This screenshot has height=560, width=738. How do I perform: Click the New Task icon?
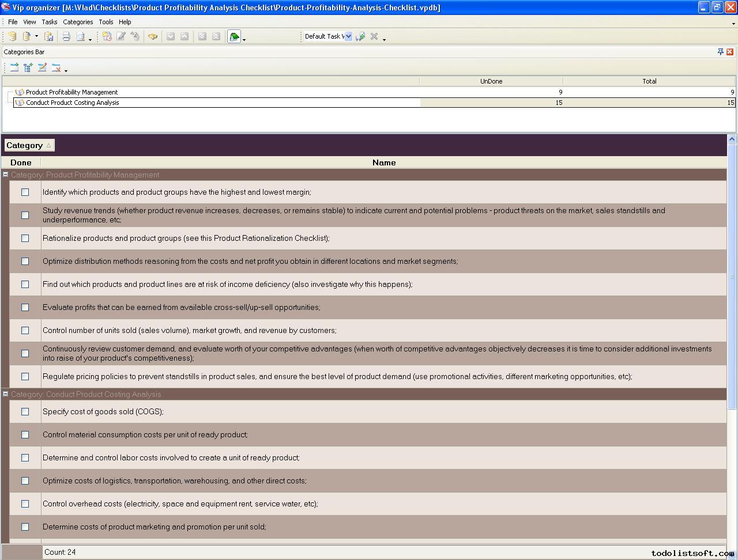tap(107, 36)
